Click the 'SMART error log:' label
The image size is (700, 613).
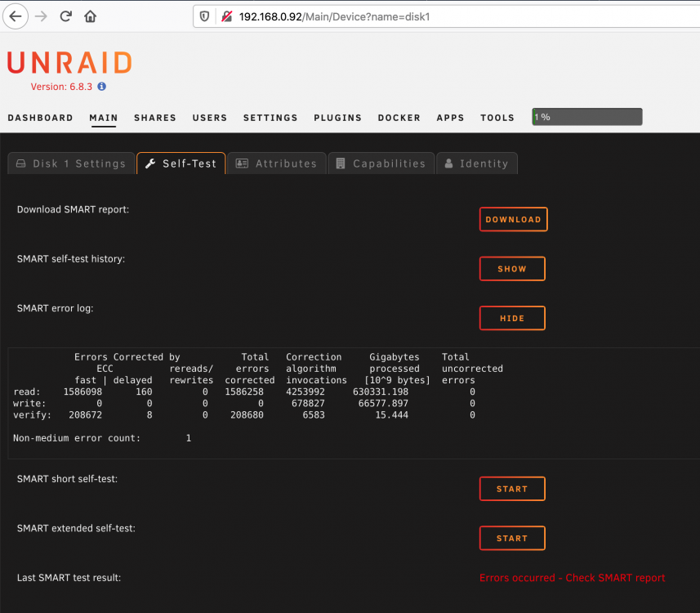55,308
